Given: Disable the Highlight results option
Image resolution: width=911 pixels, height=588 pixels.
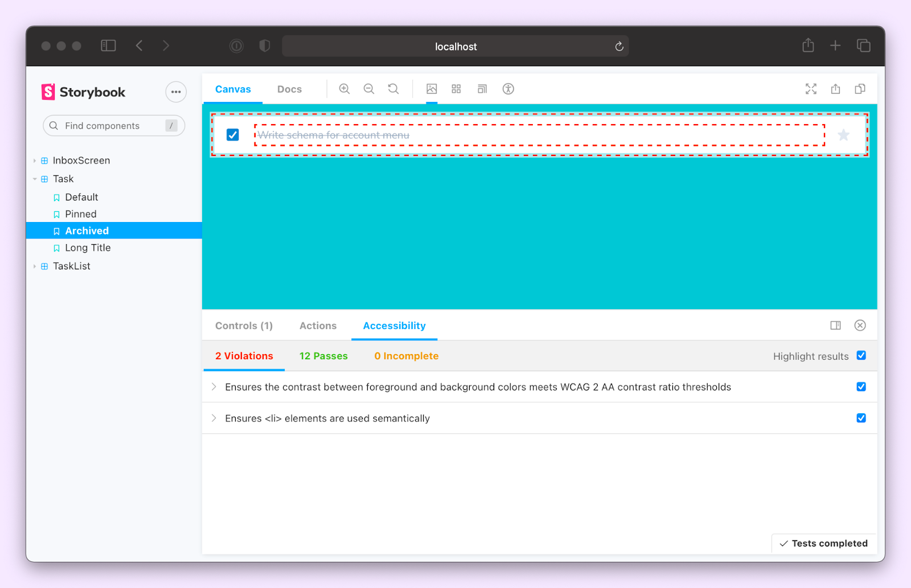Looking at the screenshot, I should point(861,355).
